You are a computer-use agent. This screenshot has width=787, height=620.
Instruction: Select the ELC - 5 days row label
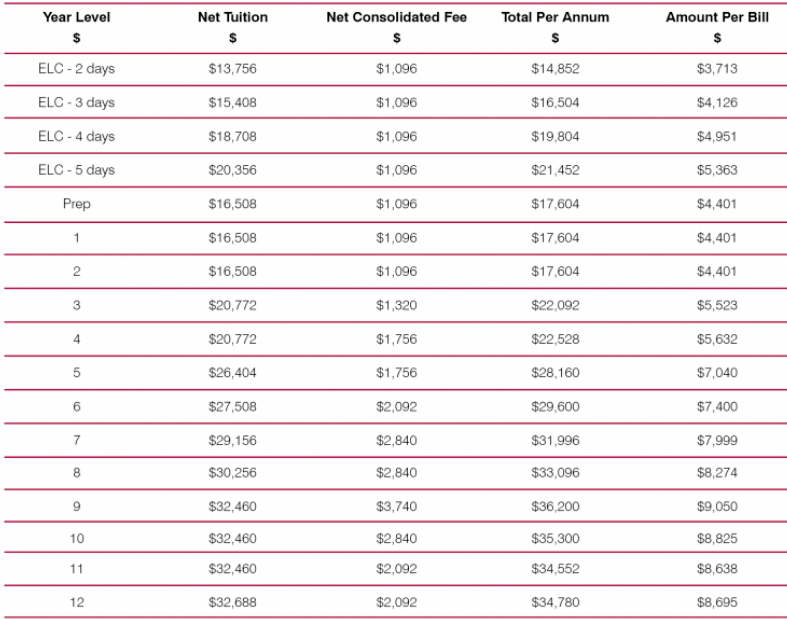point(76,170)
